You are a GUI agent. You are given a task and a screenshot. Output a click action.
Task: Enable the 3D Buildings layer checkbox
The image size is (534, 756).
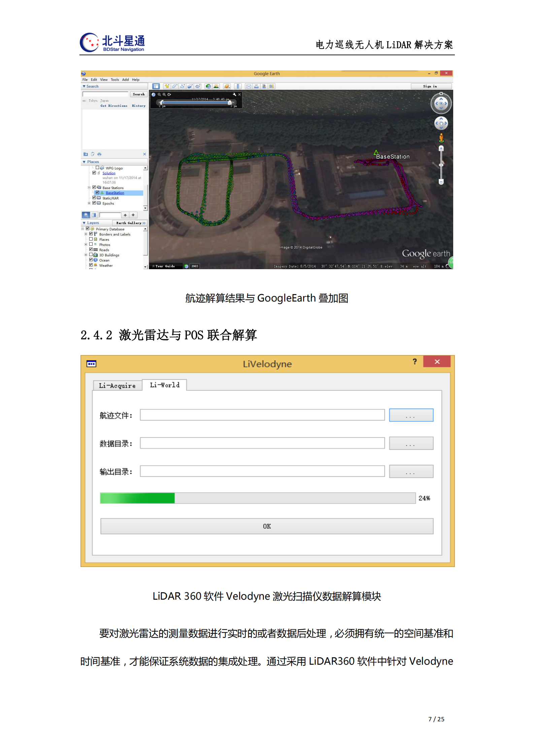click(x=91, y=255)
